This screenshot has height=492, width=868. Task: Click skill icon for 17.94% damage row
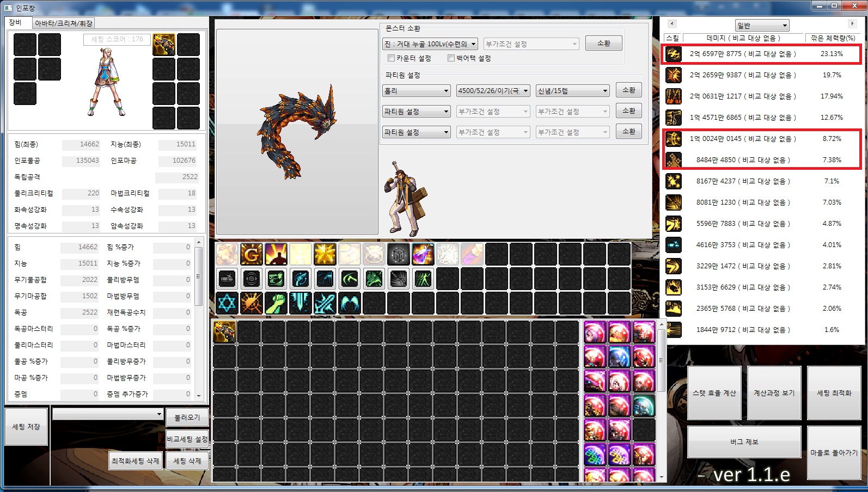pyautogui.click(x=674, y=96)
